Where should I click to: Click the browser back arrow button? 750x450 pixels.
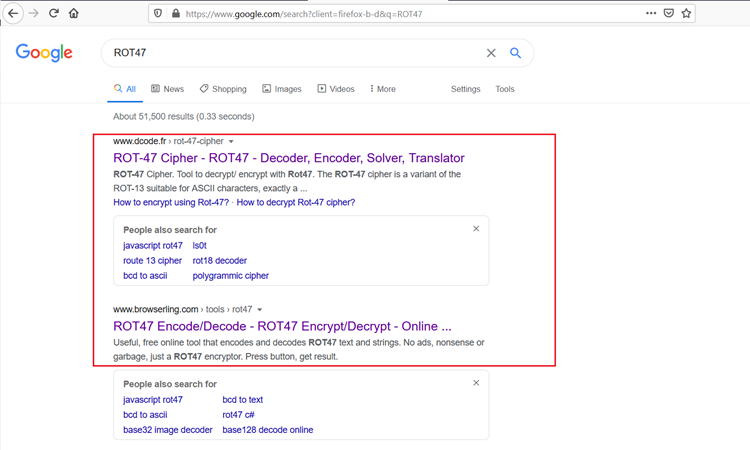coord(14,14)
